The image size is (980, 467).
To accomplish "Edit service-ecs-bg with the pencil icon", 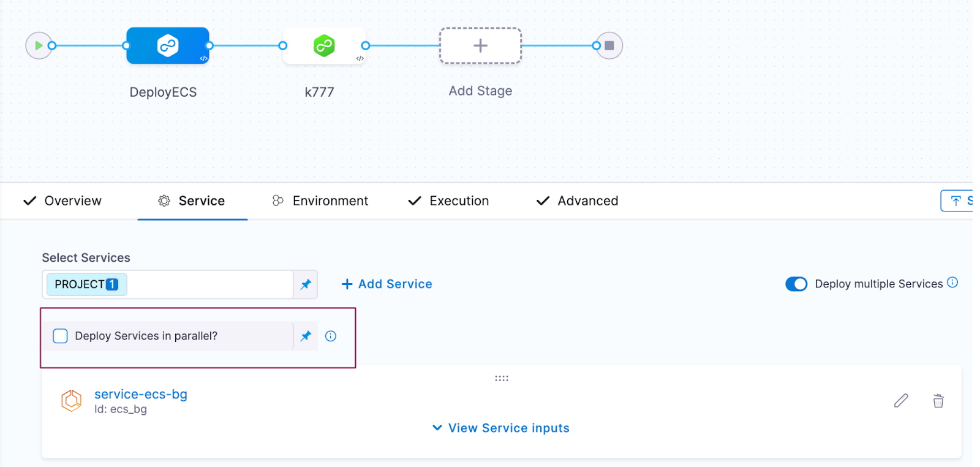I will tap(901, 401).
